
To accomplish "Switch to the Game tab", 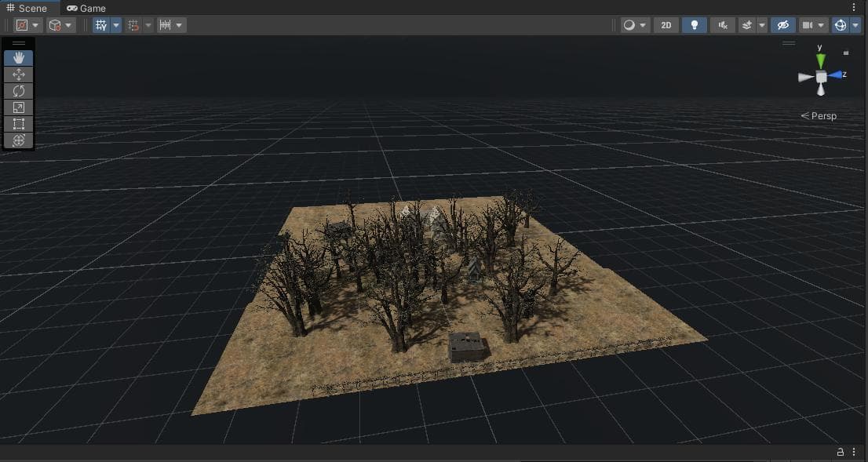I will pyautogui.click(x=86, y=9).
